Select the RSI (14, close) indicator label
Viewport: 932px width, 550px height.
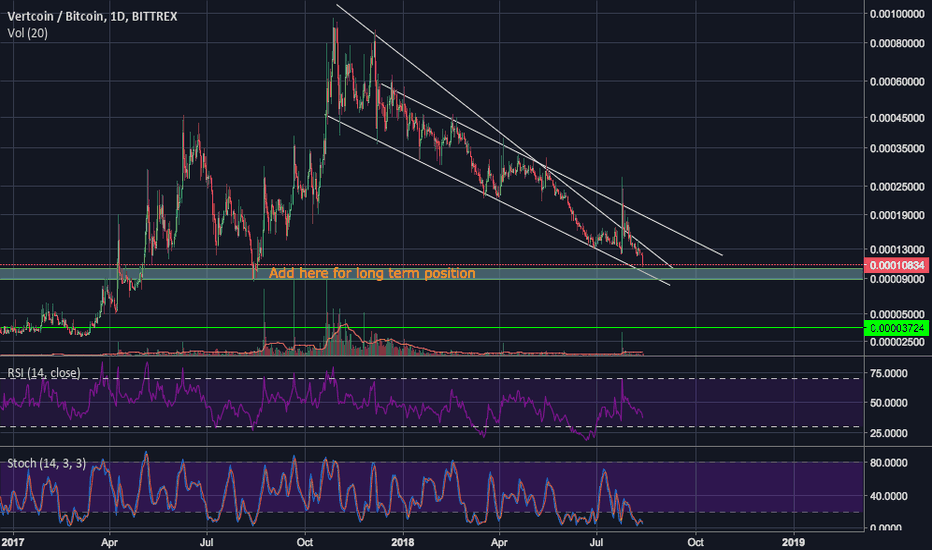(43, 373)
